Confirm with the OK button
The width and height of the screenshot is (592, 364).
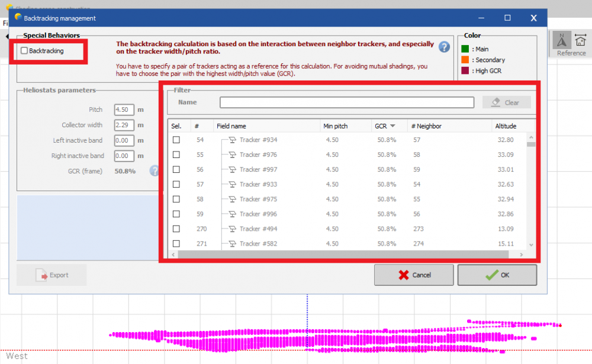pyautogui.click(x=497, y=275)
